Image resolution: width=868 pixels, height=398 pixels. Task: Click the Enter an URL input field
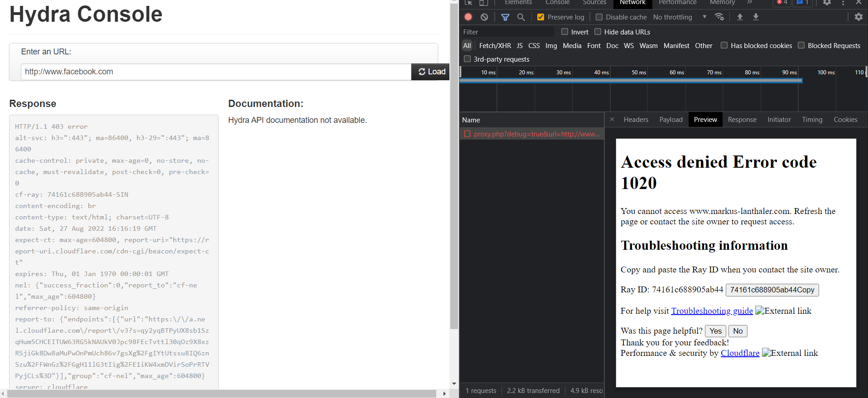coord(216,72)
